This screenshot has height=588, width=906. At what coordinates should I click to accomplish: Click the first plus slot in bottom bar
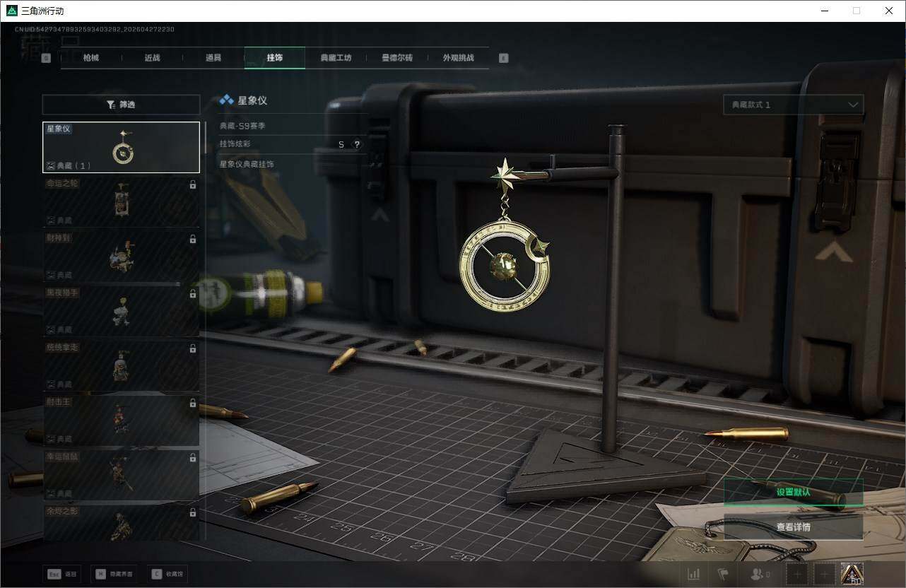click(x=798, y=574)
